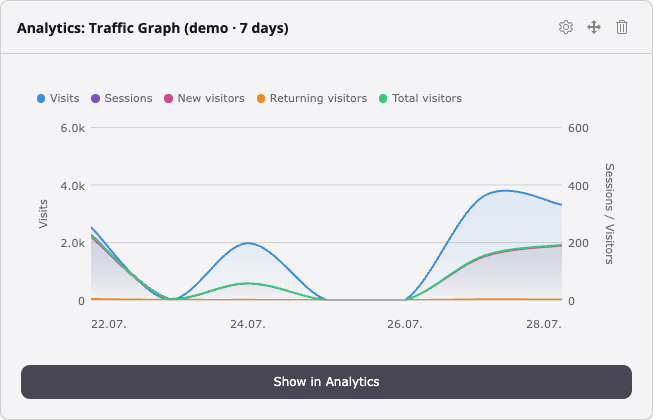The width and height of the screenshot is (653, 420).
Task: Click the Total visitors legend label
Action: tap(427, 98)
